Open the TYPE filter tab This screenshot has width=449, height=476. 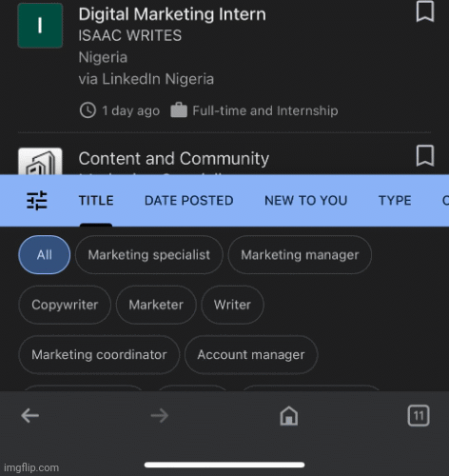395,201
